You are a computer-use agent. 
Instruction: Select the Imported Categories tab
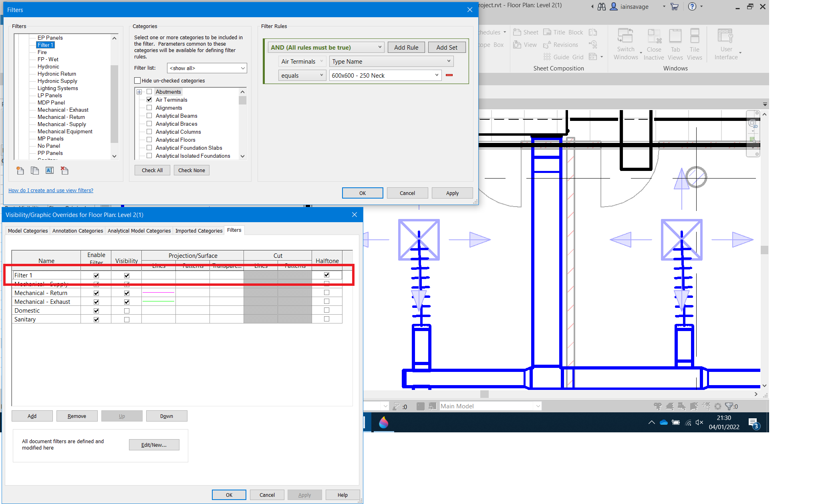point(198,231)
